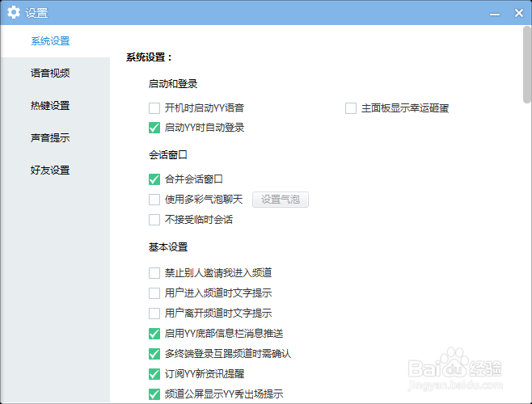Check 用户进入频道时文字提示
Viewport: 532px width, 404px height.
(154, 293)
